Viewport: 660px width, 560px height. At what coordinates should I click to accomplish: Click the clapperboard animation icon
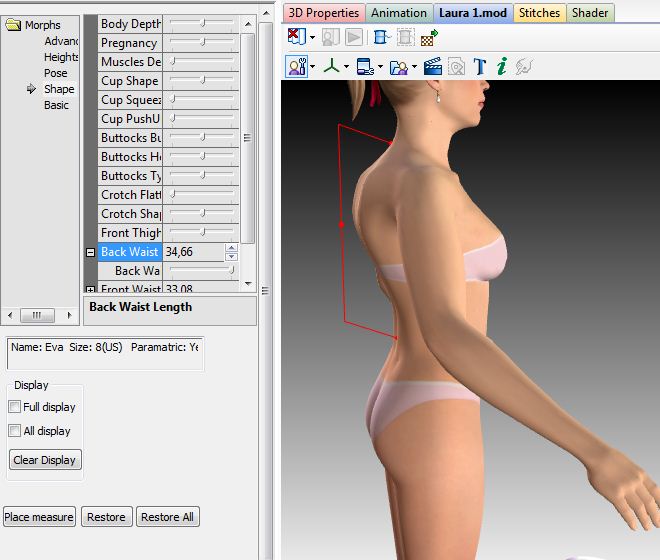click(433, 67)
